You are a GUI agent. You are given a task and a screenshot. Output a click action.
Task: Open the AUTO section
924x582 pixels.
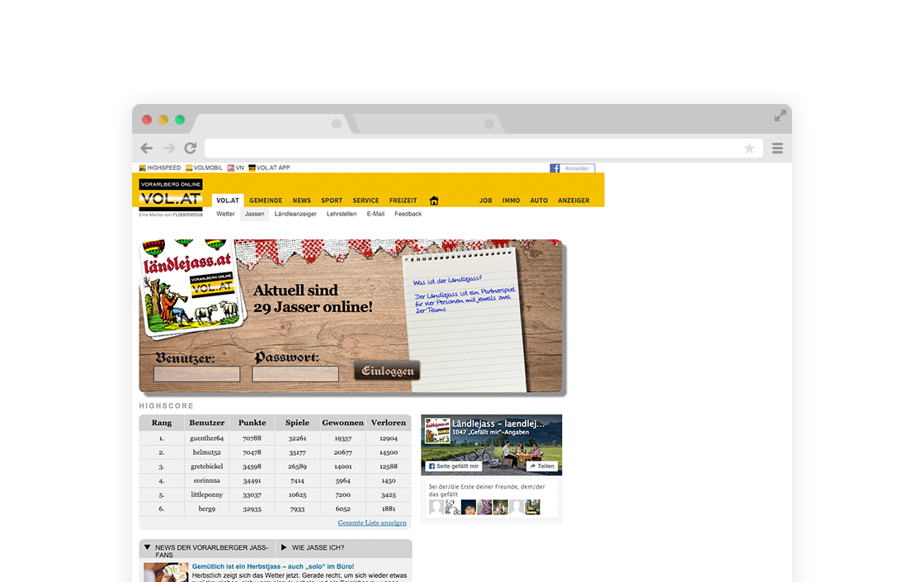tap(539, 201)
